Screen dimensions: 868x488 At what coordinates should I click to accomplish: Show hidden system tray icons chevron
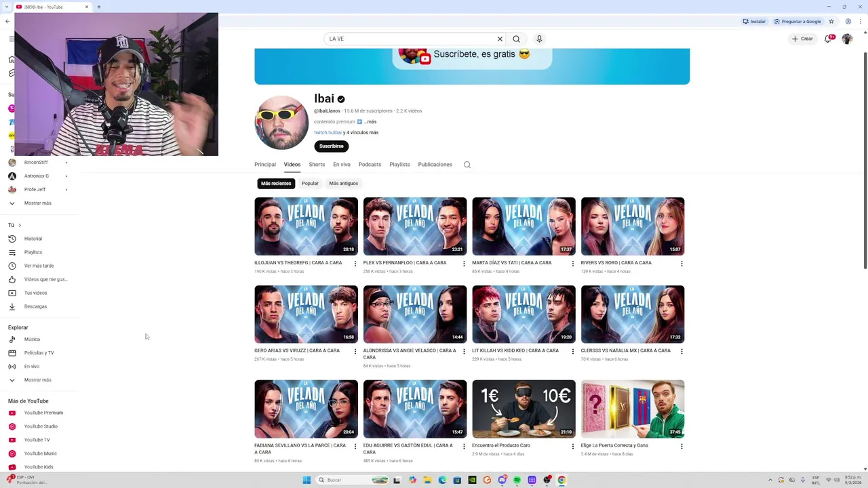pyautogui.click(x=770, y=480)
